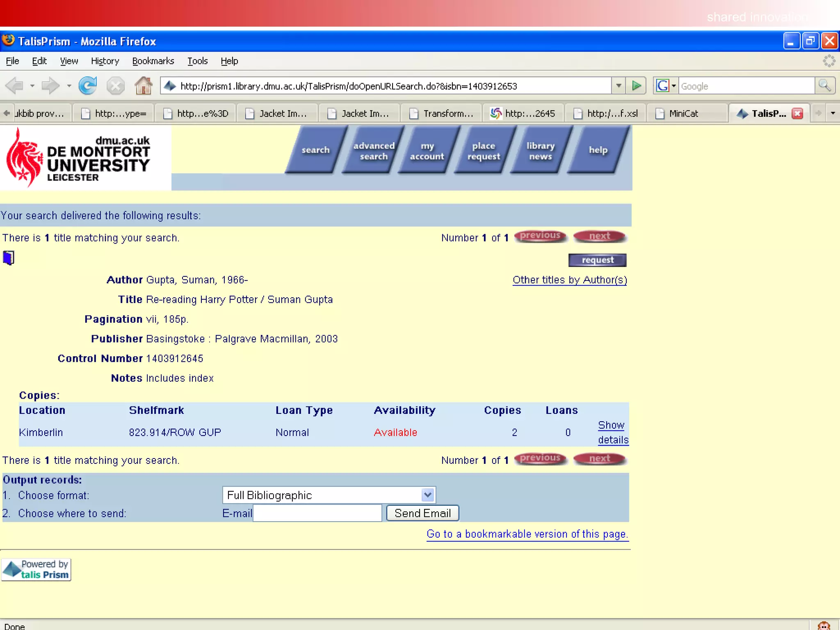Click the Firefox Reload page icon
This screenshot has height=630, width=840.
pyautogui.click(x=88, y=86)
